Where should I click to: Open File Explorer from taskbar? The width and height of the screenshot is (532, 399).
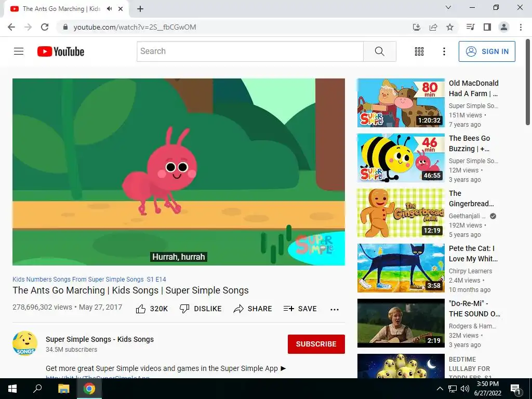[x=63, y=389]
